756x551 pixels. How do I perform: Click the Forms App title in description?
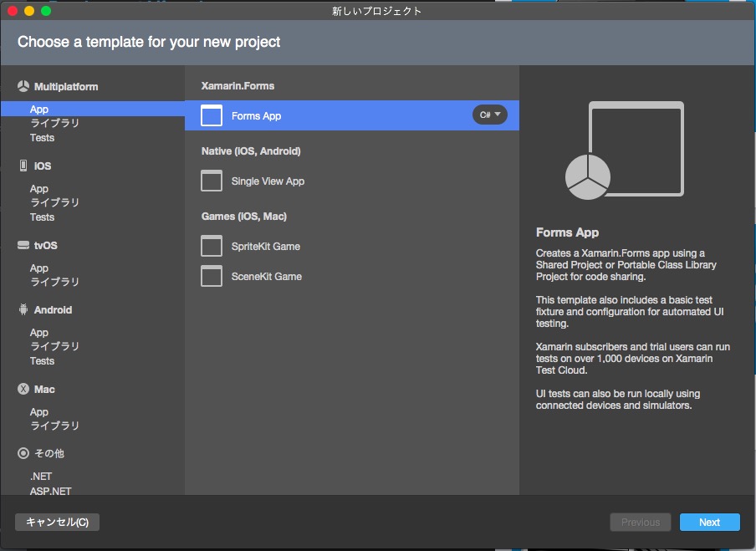tap(567, 232)
